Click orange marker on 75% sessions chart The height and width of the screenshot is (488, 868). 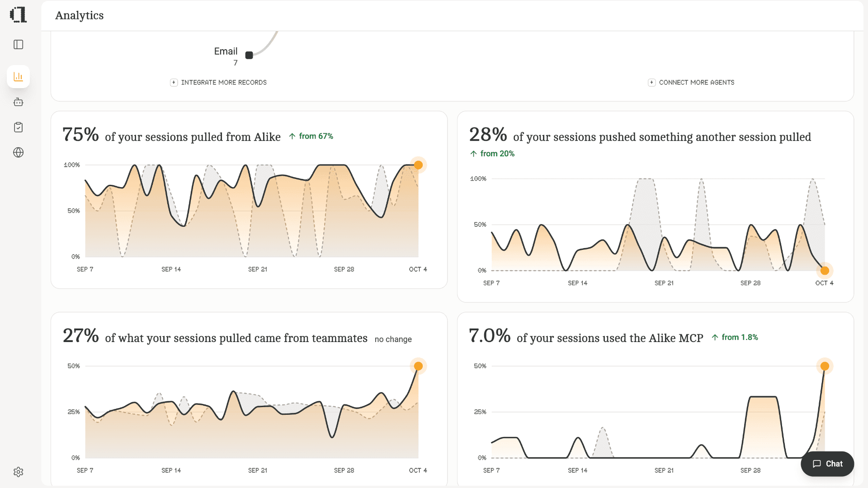coord(418,165)
